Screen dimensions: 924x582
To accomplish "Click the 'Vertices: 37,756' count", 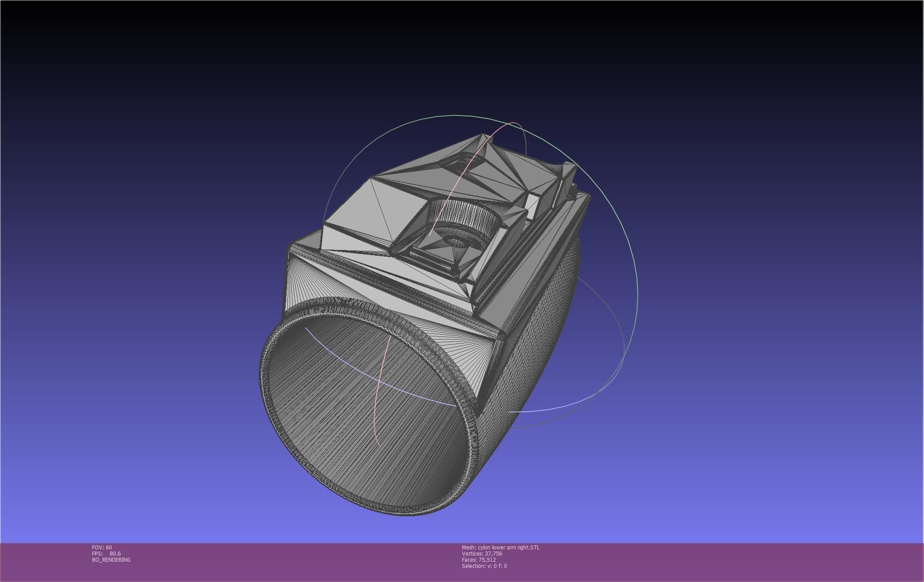I will [482, 553].
